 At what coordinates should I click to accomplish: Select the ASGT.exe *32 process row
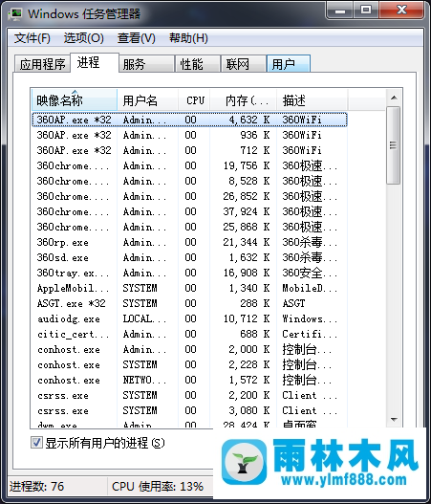click(x=189, y=303)
